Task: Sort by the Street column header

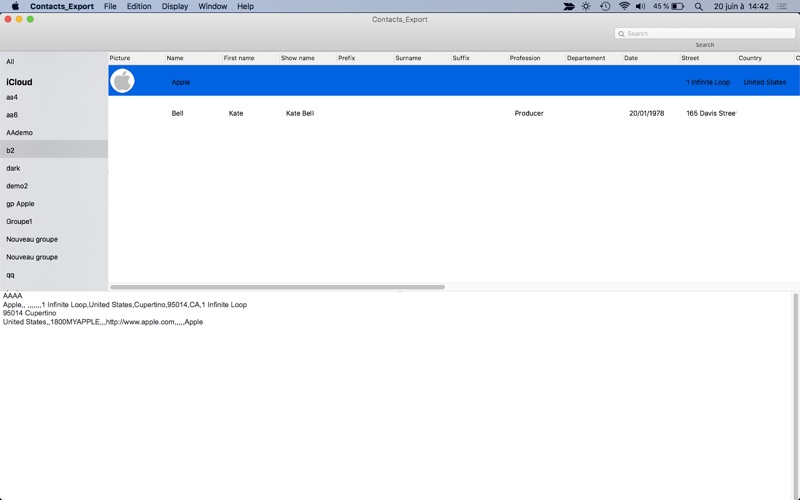Action: [x=708, y=58]
